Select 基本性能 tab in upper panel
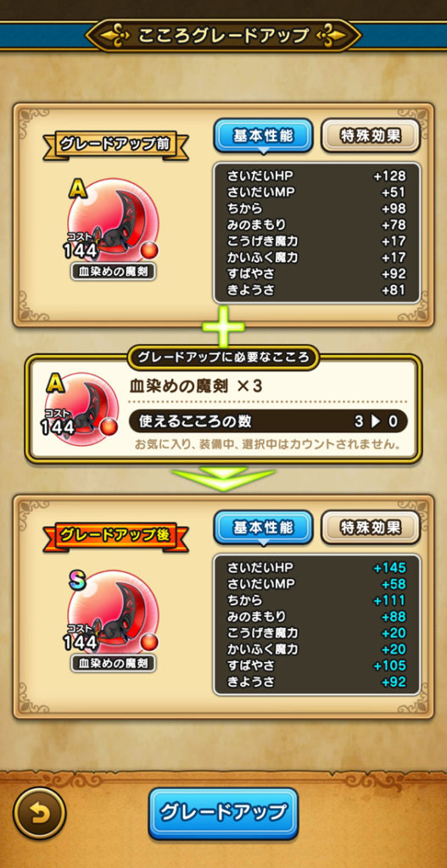 coord(263,135)
